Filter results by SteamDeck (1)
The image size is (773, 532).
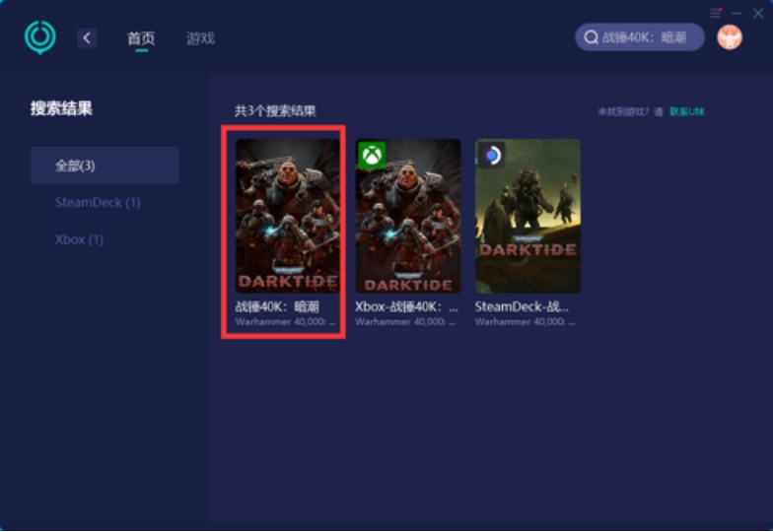point(98,203)
